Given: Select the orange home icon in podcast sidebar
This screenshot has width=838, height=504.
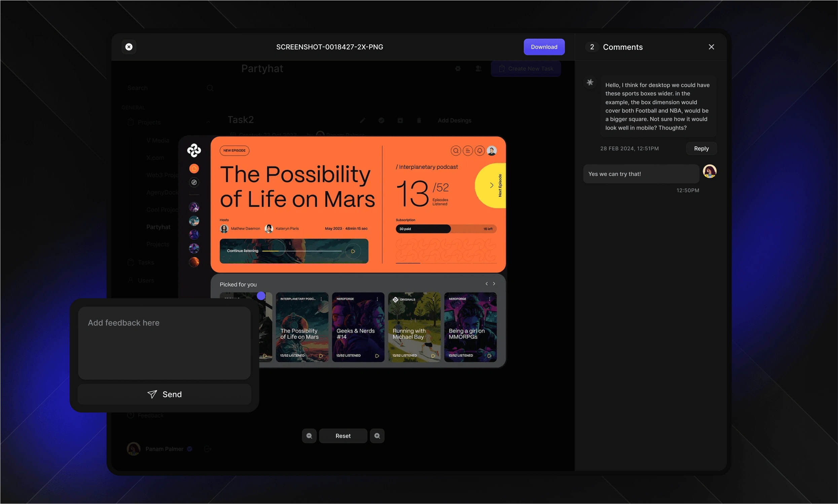Looking at the screenshot, I should (x=194, y=169).
